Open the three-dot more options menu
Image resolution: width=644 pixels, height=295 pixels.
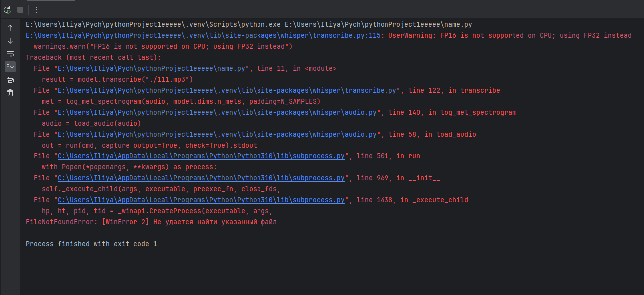coord(36,10)
